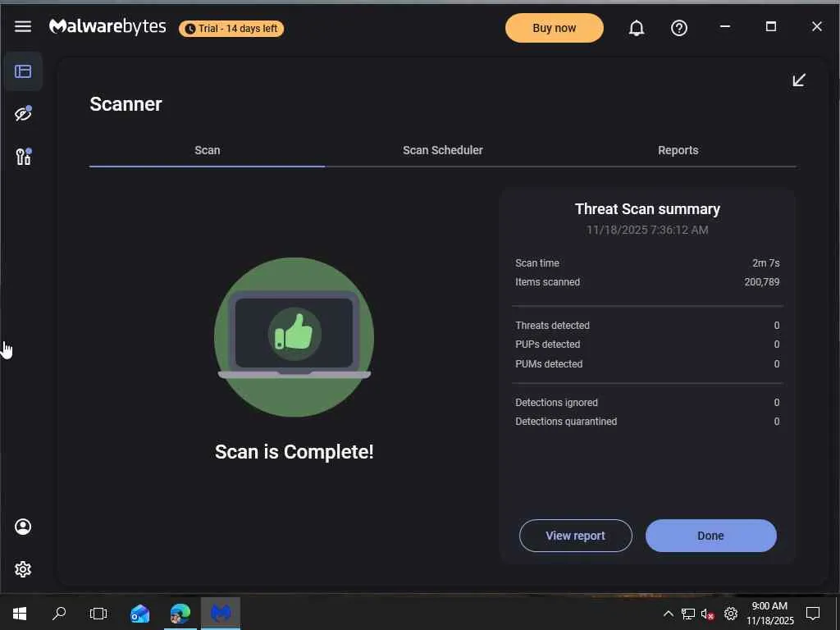Open Windows taskbar search
Screen dimensions: 840x630
click(59, 614)
